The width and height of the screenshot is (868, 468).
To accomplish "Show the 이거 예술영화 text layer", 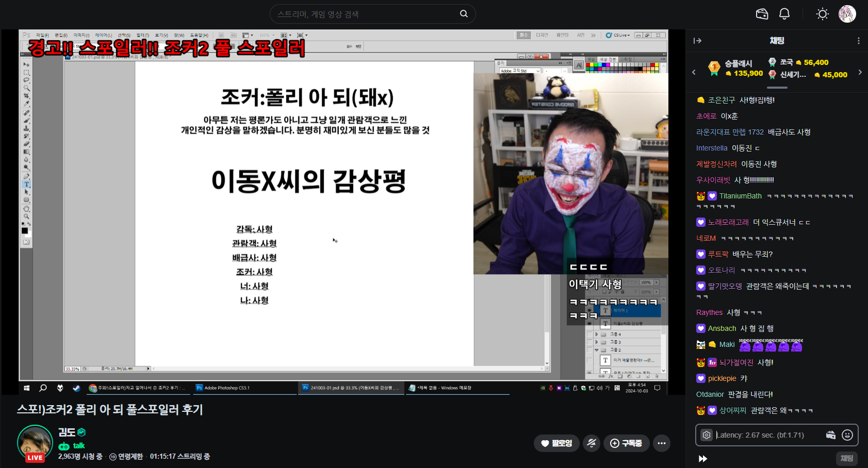I will 589,360.
